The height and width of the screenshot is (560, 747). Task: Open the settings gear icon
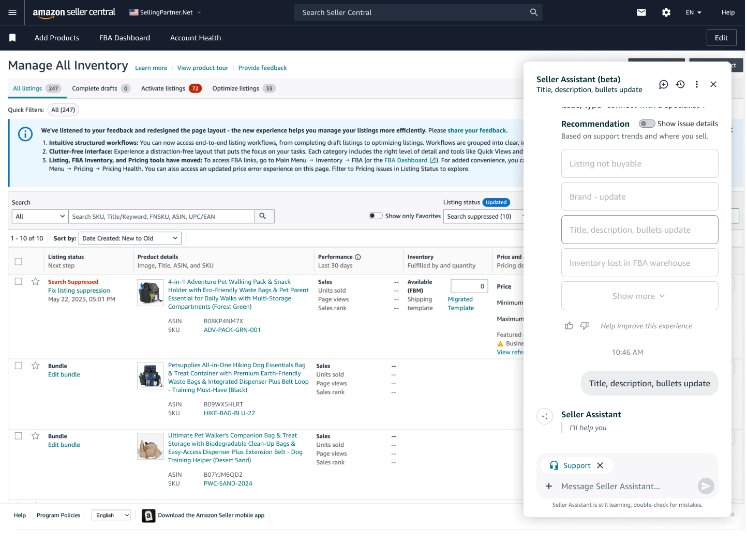666,12
